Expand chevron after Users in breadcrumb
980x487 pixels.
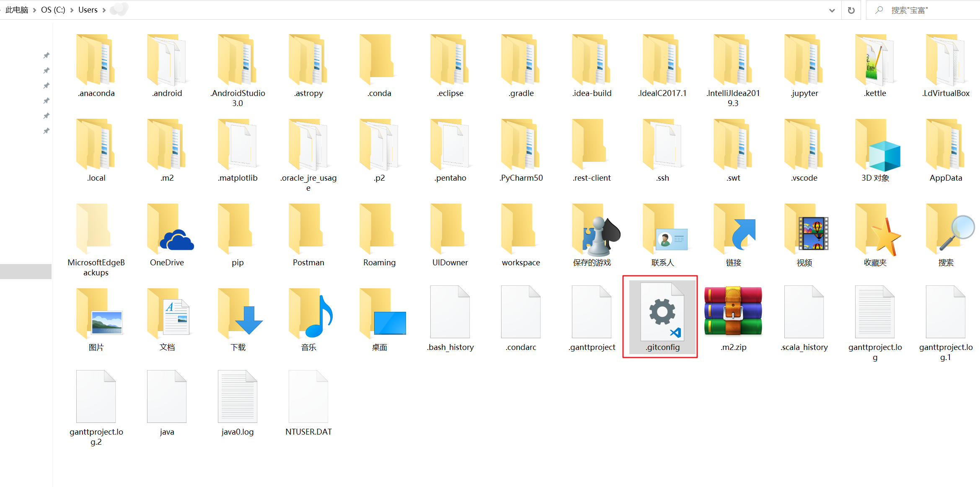click(x=104, y=10)
